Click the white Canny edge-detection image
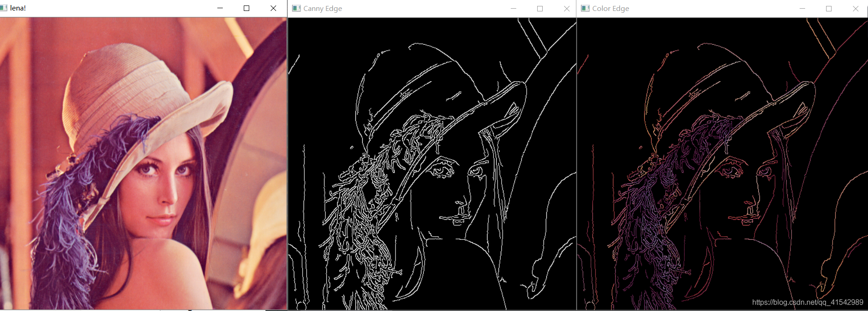This screenshot has height=311, width=868. click(432, 164)
